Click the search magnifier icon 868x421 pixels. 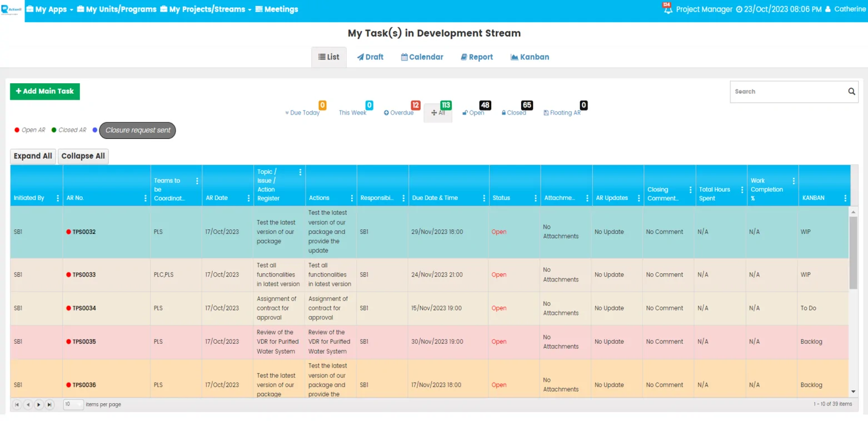click(851, 92)
